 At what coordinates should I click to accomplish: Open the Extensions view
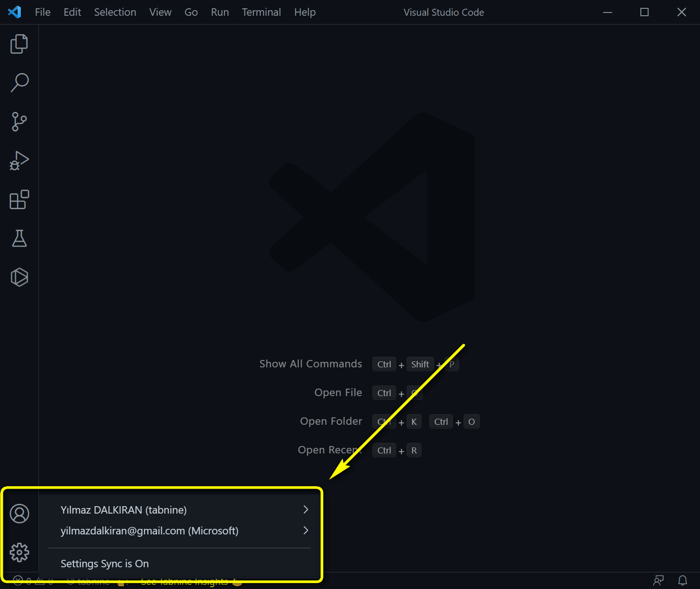(x=19, y=199)
